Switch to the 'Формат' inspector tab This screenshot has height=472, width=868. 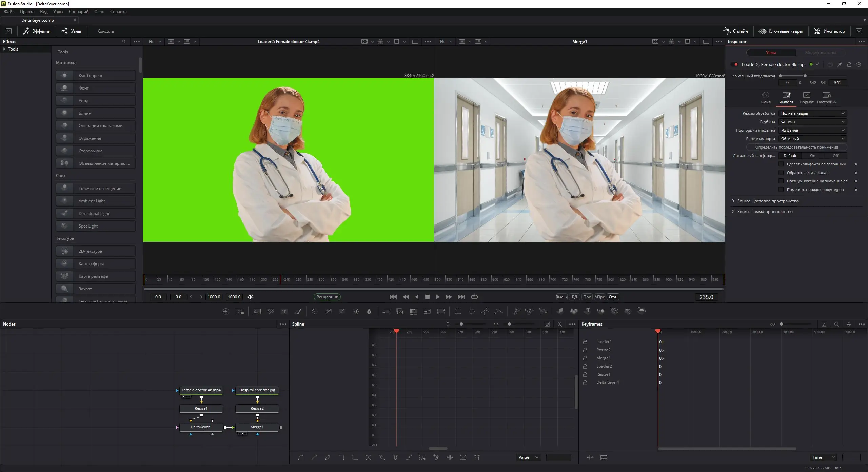coord(806,98)
